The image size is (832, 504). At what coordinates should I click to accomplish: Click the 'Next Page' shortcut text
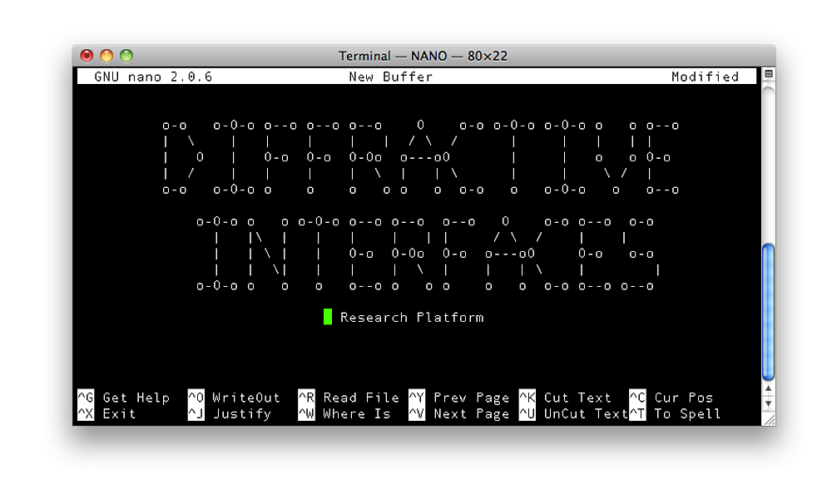click(471, 414)
